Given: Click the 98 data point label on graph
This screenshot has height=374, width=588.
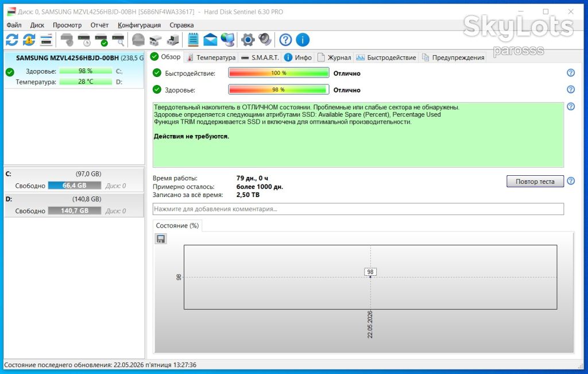Looking at the screenshot, I should pos(370,272).
